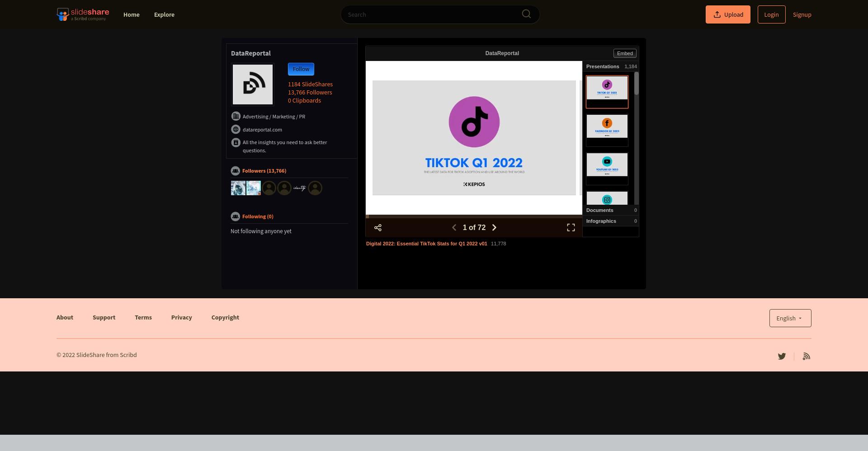Click the Following group icon
The image size is (868, 451).
tap(235, 216)
